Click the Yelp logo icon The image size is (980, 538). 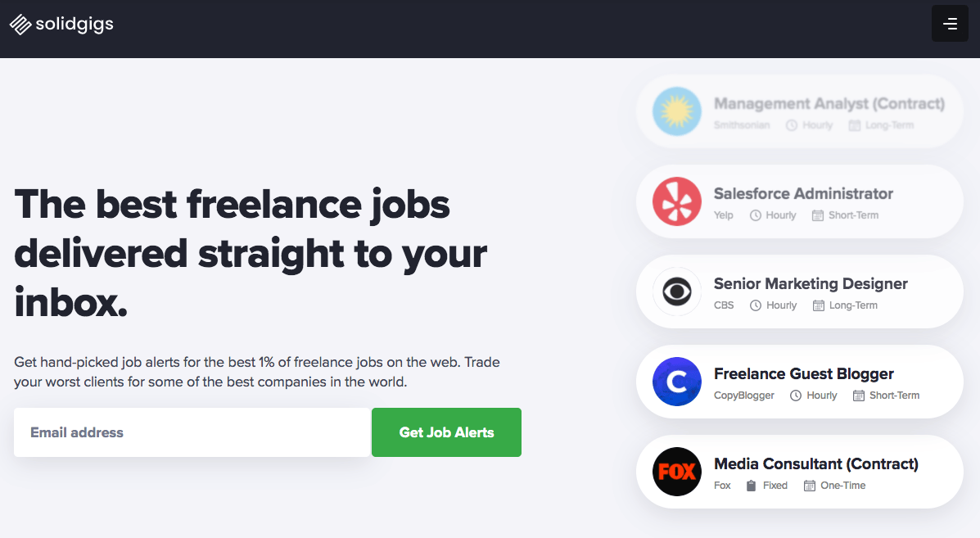677,201
